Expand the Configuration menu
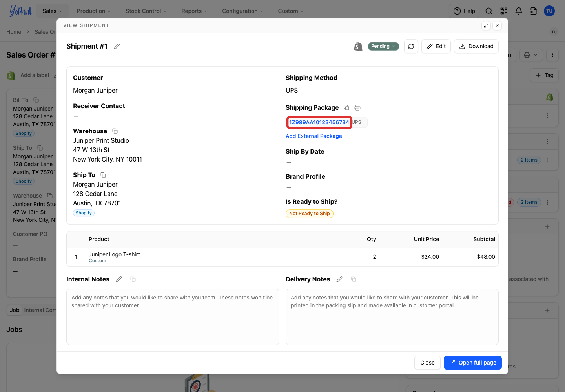565x392 pixels. (242, 11)
